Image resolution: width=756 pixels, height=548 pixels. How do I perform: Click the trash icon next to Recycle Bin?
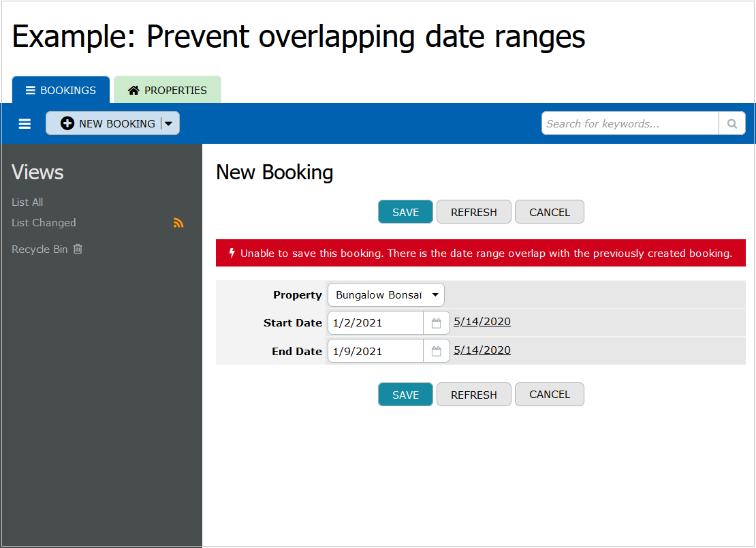point(77,249)
